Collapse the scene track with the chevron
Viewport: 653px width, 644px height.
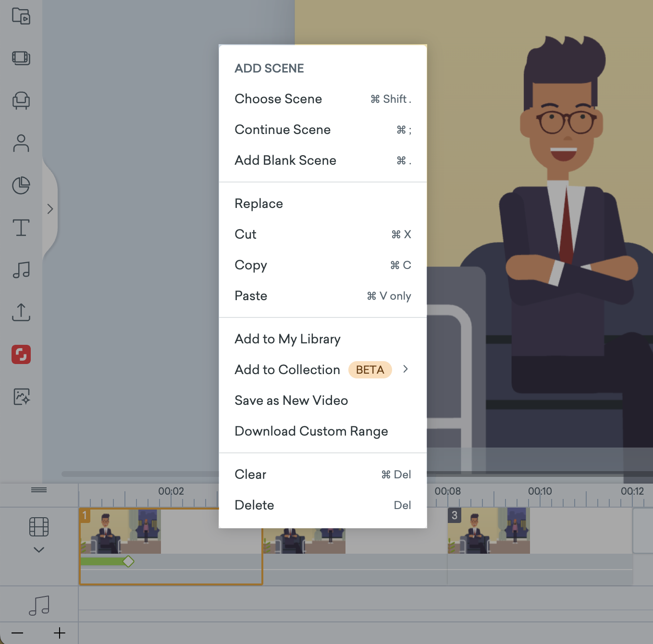pyautogui.click(x=38, y=549)
